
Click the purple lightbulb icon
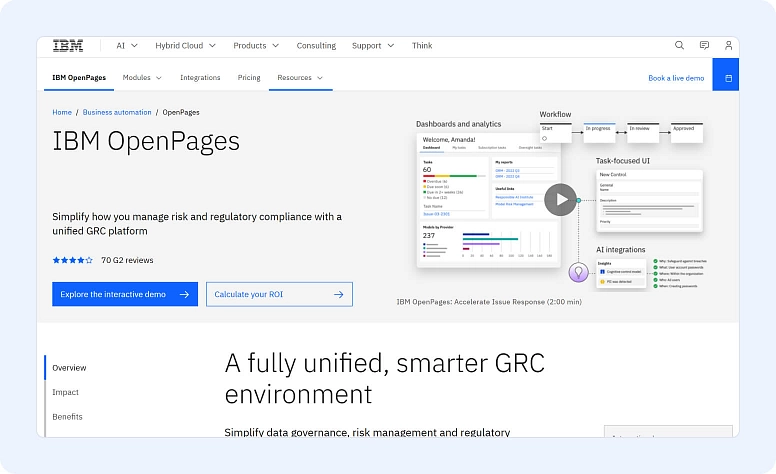[x=578, y=272]
